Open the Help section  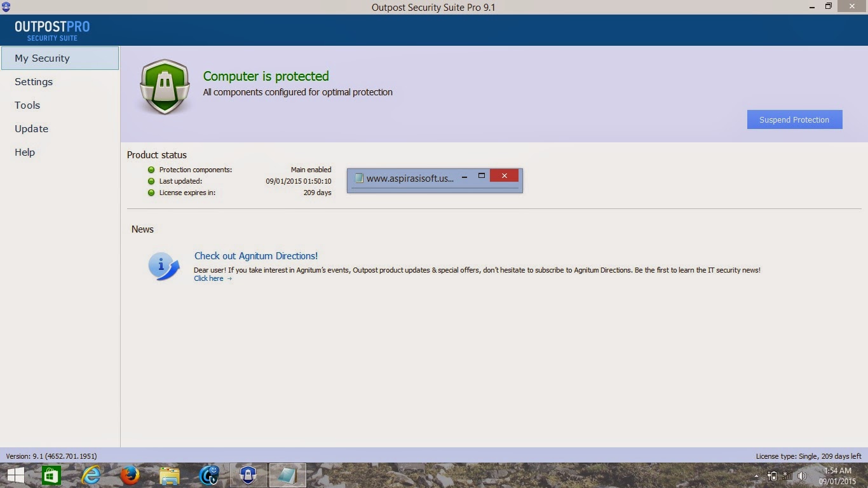[x=25, y=152]
